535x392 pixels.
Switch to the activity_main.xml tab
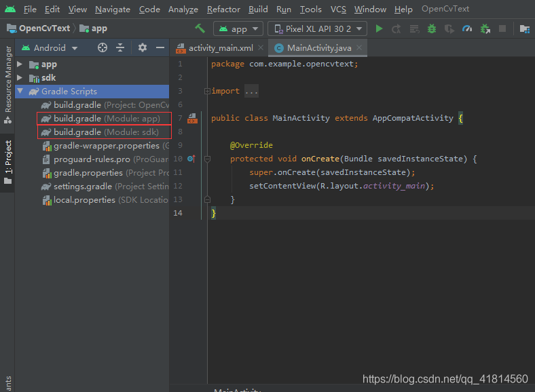tap(220, 48)
